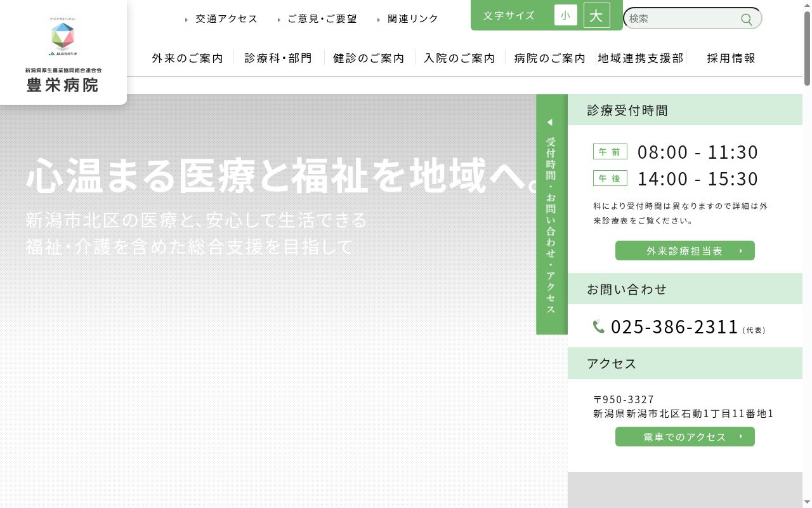This screenshot has height=508, width=812.
Task: Click the 午前 label badge
Action: point(610,152)
